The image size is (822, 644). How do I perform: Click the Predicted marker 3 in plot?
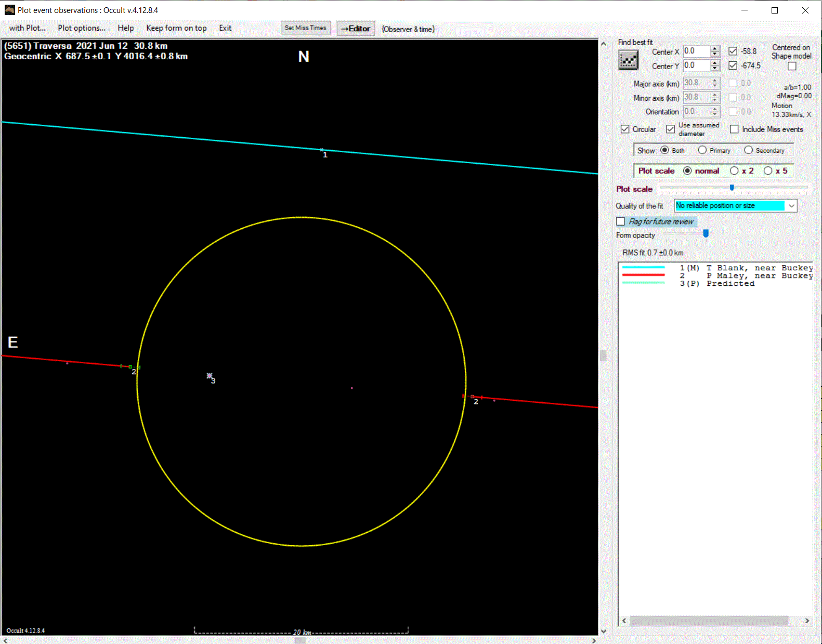coord(210,375)
